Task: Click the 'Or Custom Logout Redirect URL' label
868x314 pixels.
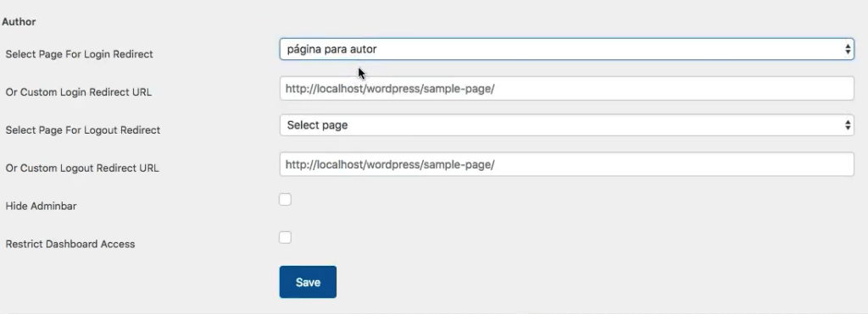Action: click(x=82, y=168)
